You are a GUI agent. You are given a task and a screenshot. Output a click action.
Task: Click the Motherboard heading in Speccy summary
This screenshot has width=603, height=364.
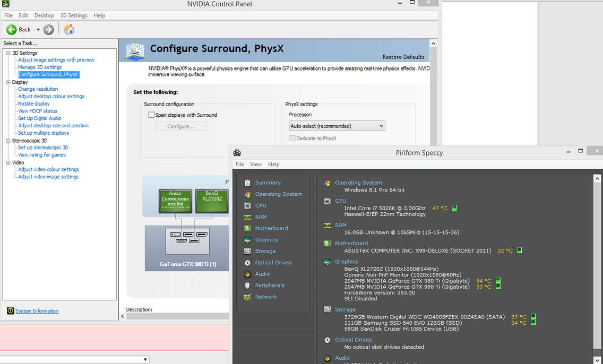[x=351, y=244]
